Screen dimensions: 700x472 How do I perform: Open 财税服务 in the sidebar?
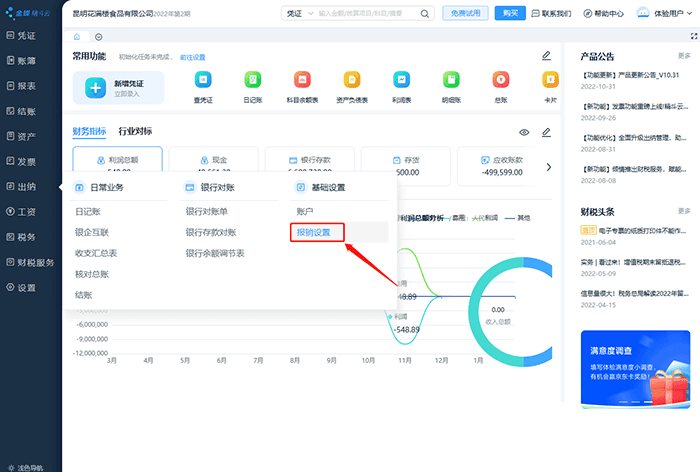point(30,263)
